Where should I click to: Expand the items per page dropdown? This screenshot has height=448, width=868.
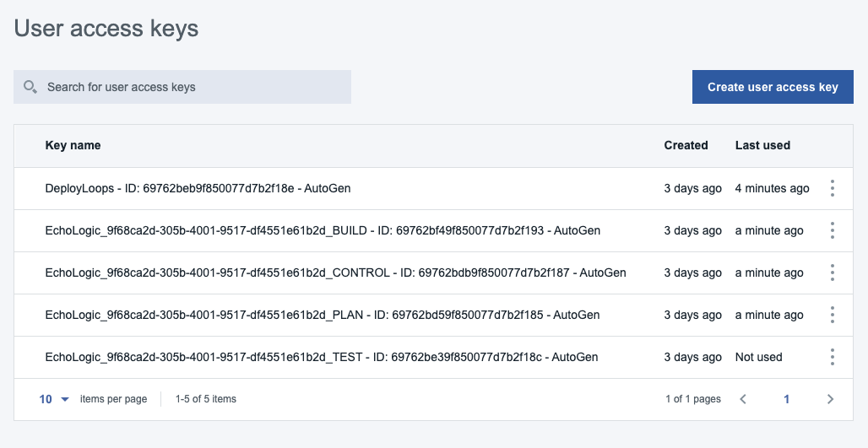(x=54, y=399)
